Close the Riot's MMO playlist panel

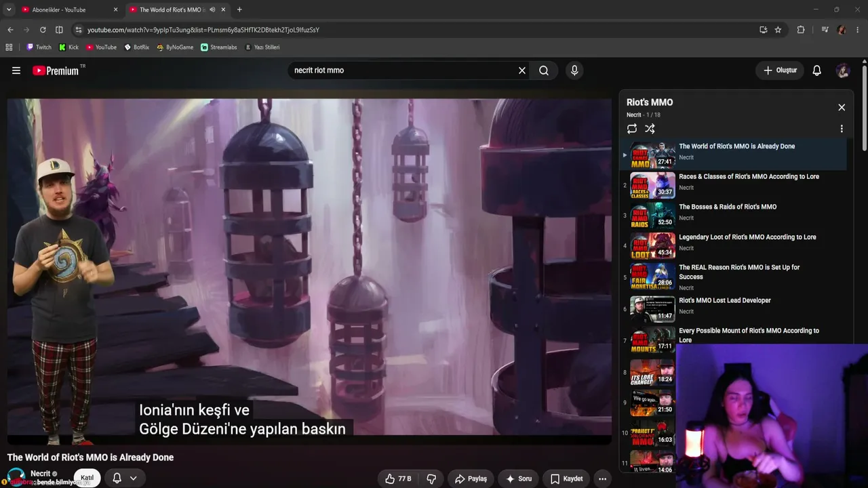click(x=842, y=107)
